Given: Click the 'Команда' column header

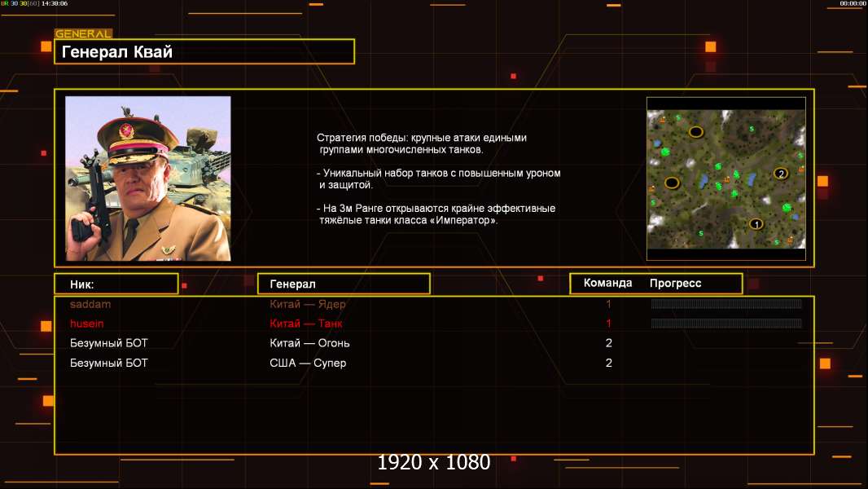Looking at the screenshot, I should (x=607, y=283).
